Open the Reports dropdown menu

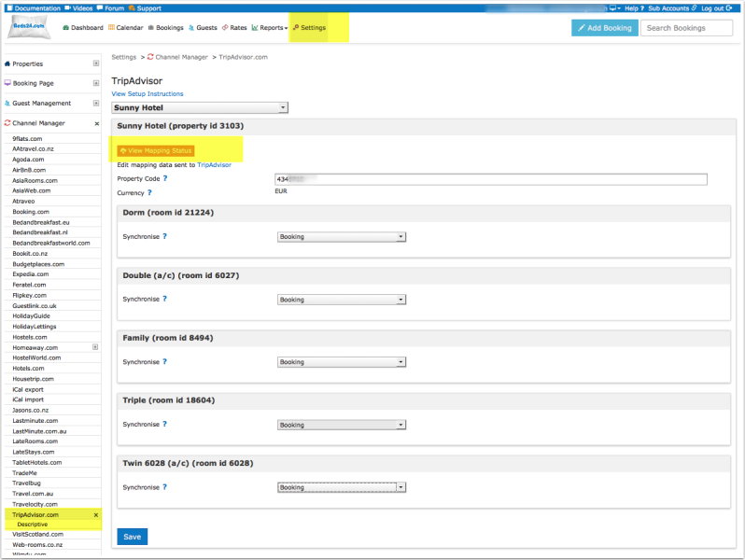click(x=270, y=28)
